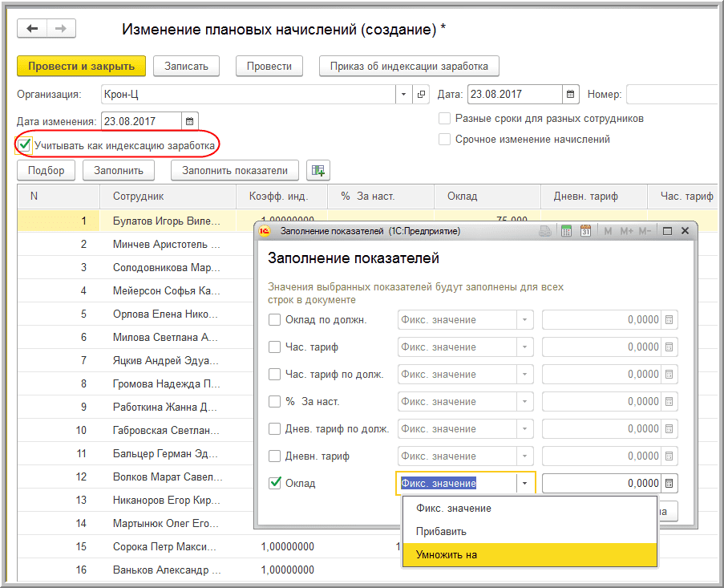Expand mode dropdown for Днев. тариф по долж.
Viewport: 724px width, 588px height.
(x=524, y=428)
